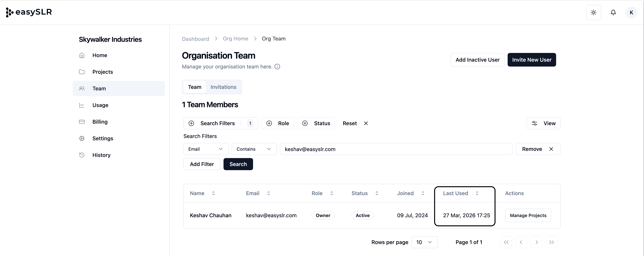The height and width of the screenshot is (256, 644).
Task: Click the easySLR logo
Action: (x=29, y=12)
